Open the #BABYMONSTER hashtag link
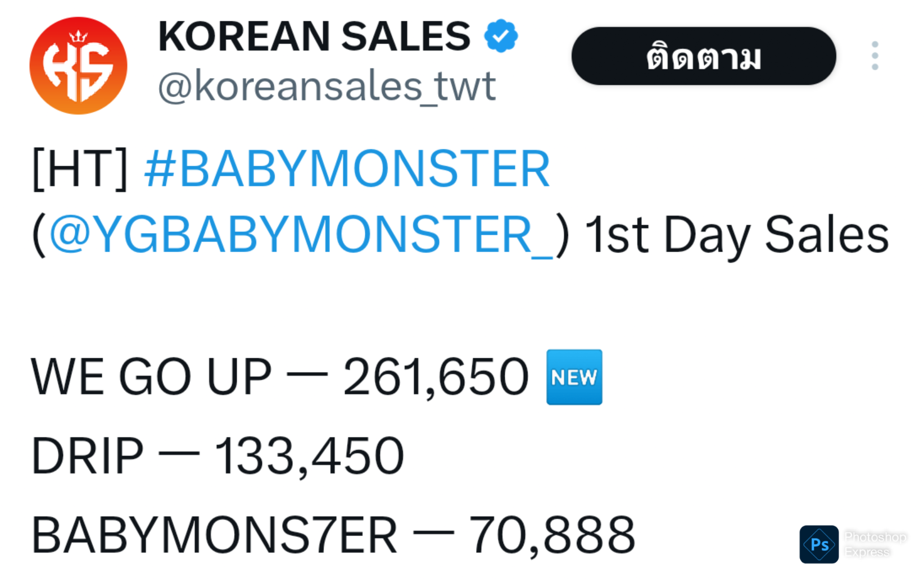The width and height of the screenshot is (924, 579). (347, 168)
